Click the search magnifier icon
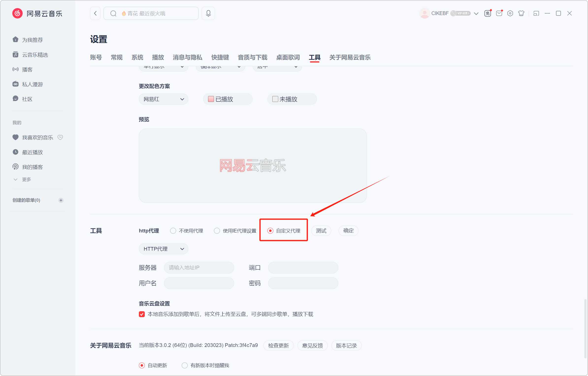This screenshot has height=376, width=588. pos(113,13)
